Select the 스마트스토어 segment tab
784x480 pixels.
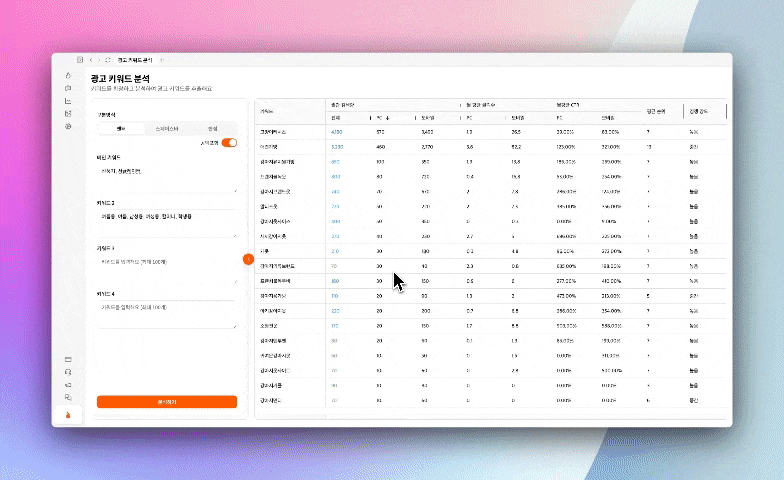pyautogui.click(x=167, y=128)
